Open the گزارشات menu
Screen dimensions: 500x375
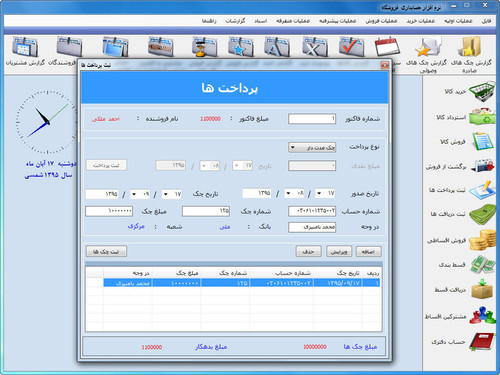coord(235,21)
